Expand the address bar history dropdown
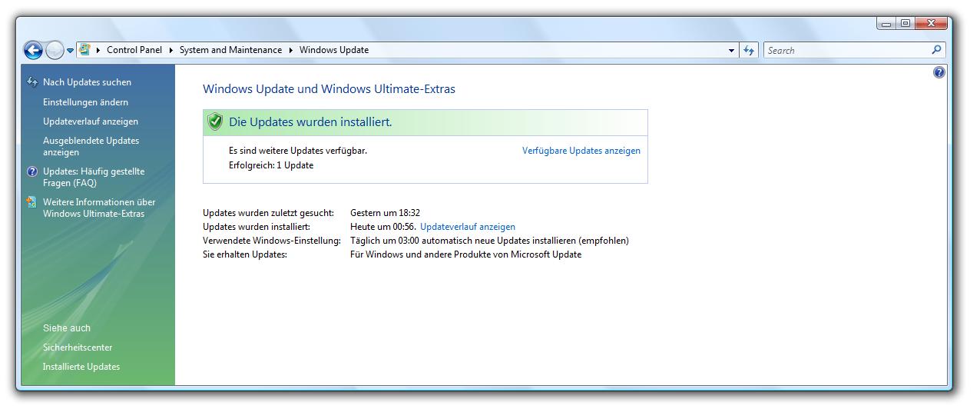 pyautogui.click(x=731, y=51)
